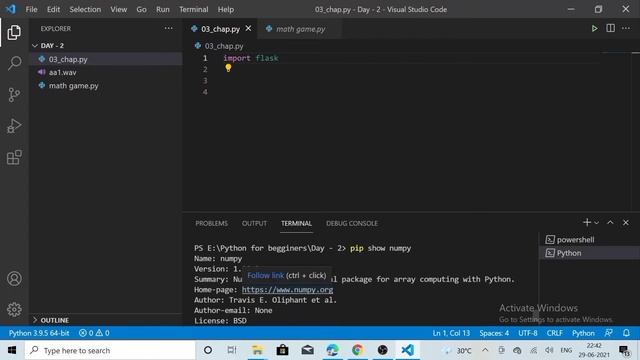The width and height of the screenshot is (640, 360).
Task: Open the Accounts menu icon
Action: [14, 278]
